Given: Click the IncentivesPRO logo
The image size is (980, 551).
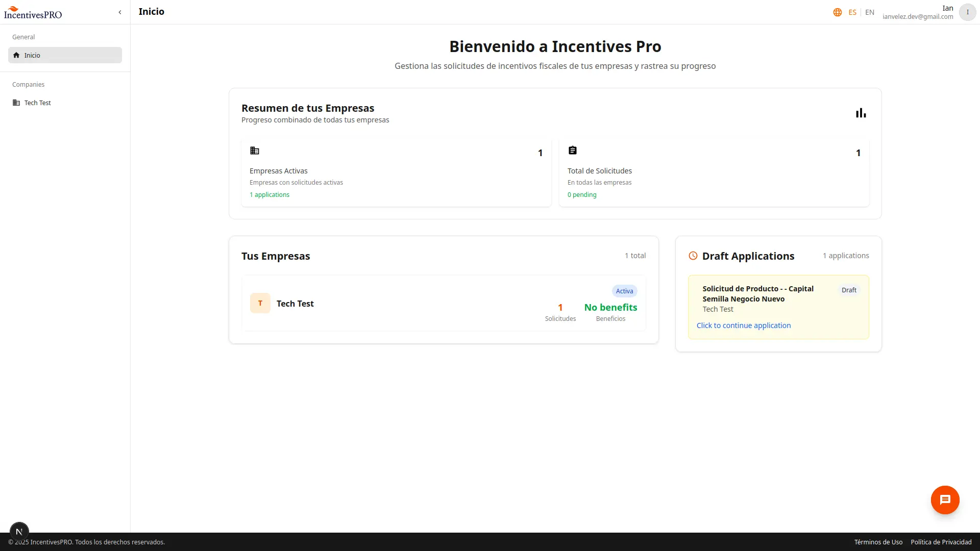Looking at the screenshot, I should 33,13.
